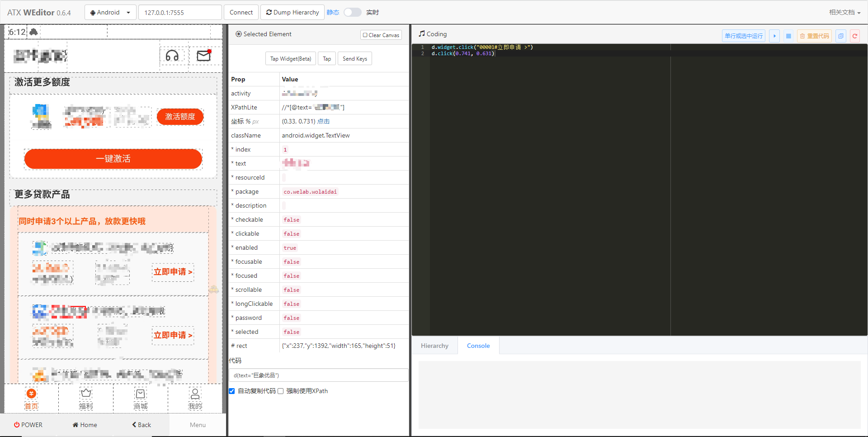Tap the mail message icon in app
This screenshot has height=437, width=868.
tap(204, 56)
